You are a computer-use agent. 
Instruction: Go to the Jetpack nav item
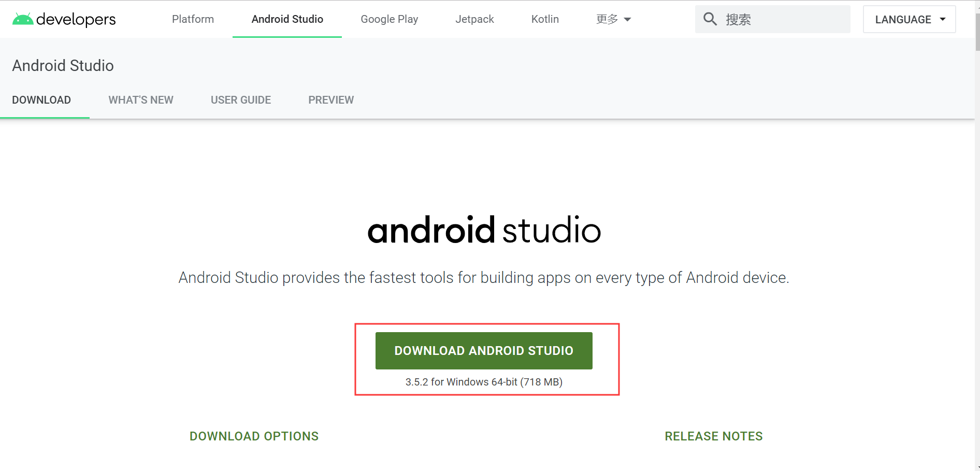pyautogui.click(x=474, y=19)
